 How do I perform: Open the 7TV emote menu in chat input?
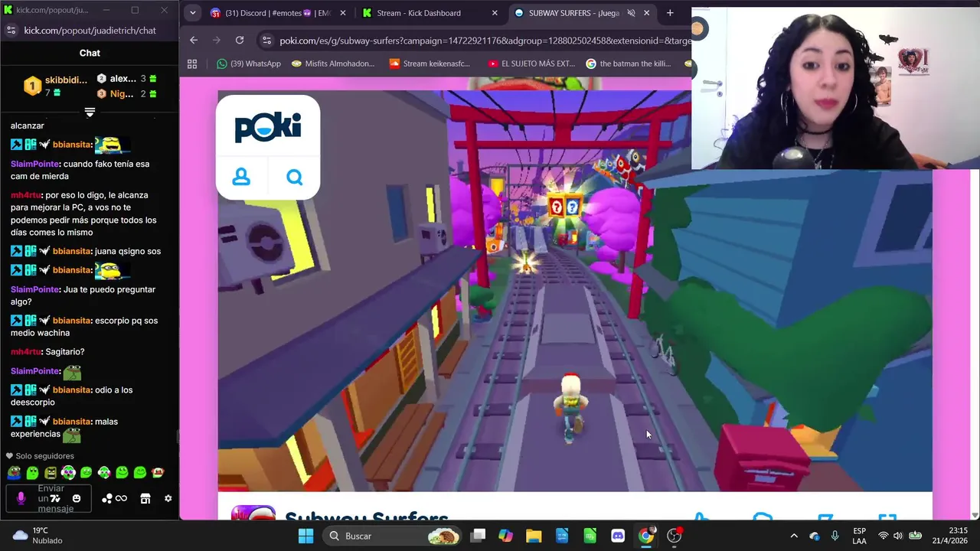(x=54, y=498)
